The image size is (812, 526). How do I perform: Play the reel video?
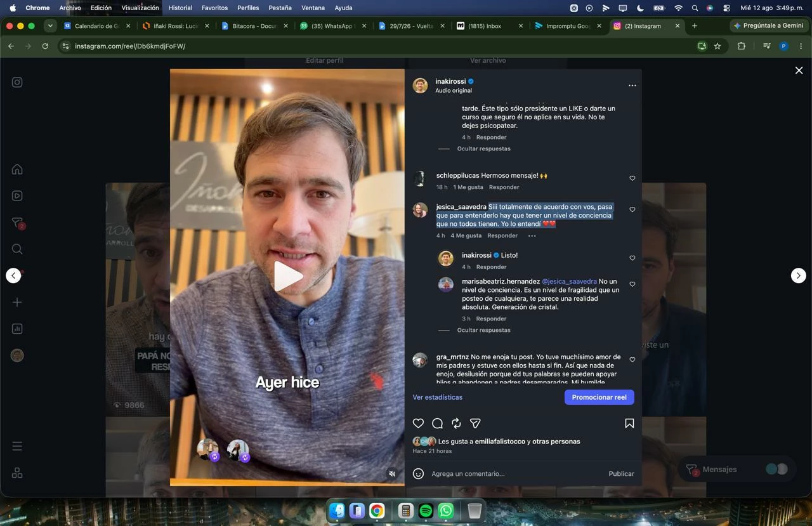[287, 277]
